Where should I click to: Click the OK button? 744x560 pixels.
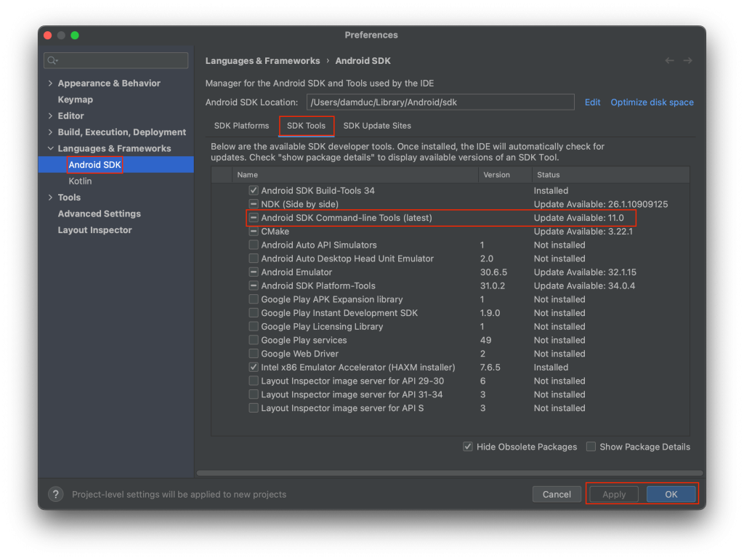click(x=671, y=494)
